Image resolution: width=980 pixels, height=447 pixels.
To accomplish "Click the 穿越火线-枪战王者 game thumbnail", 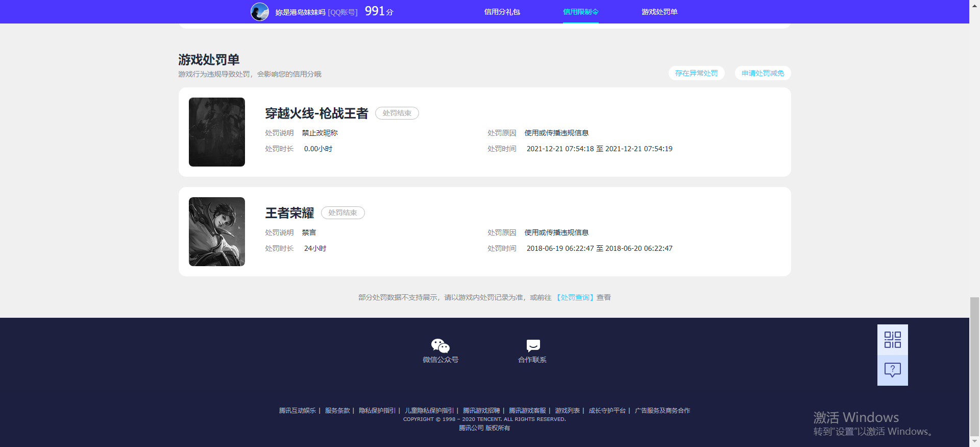I will [217, 132].
